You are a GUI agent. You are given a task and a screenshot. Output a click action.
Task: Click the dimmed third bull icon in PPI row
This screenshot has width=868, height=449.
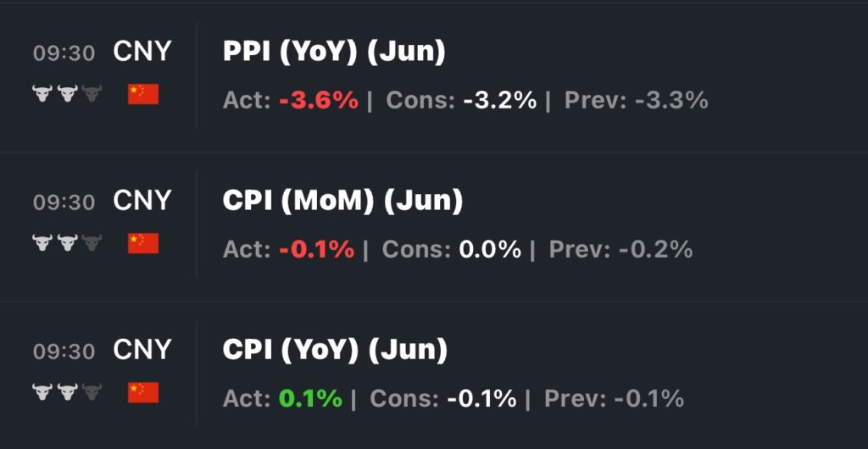pos(92,94)
